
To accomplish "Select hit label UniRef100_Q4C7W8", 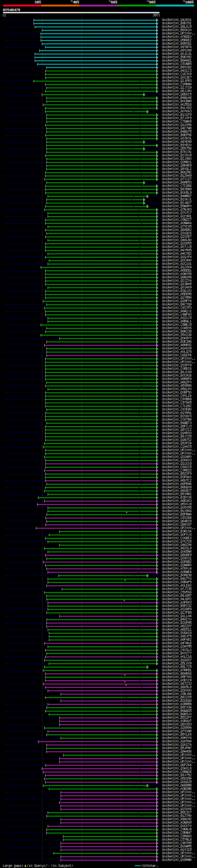I will click(x=177, y=128).
